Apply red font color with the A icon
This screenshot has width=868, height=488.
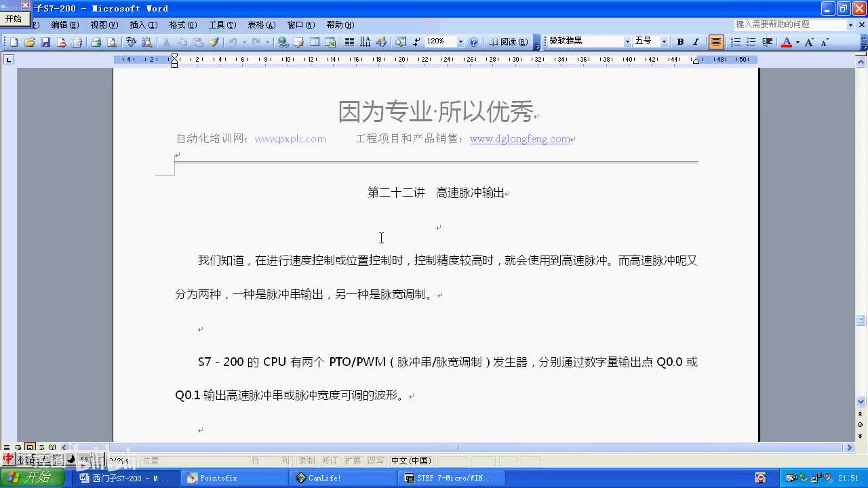[787, 42]
